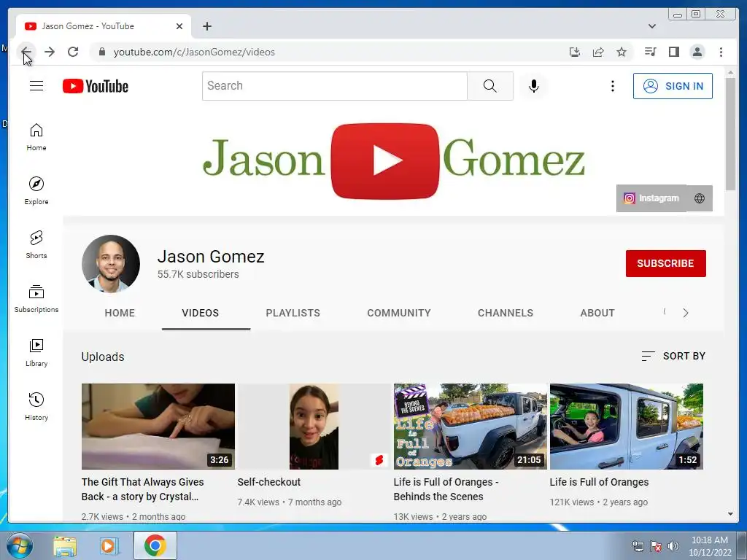Switch to the HOME channel tab
Screen dimensions: 747x560
pos(120,313)
